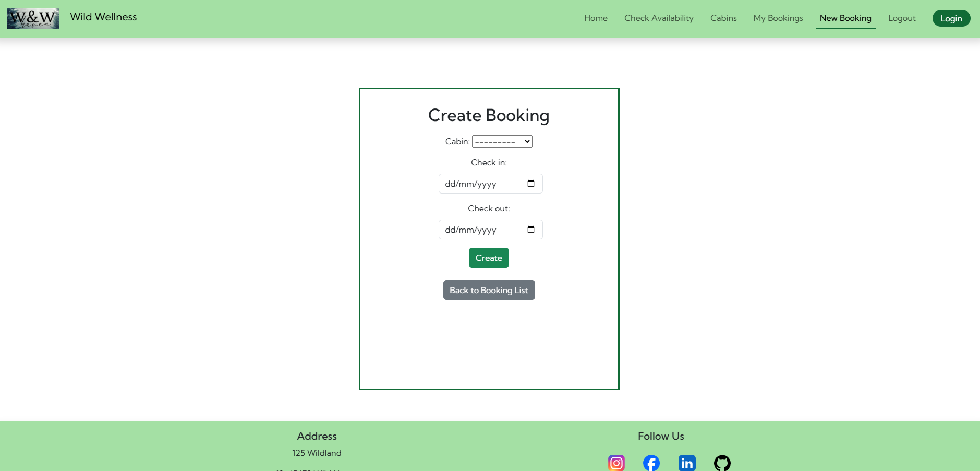Open the Cabins nav item
Viewport: 980px width, 471px height.
tap(723, 18)
